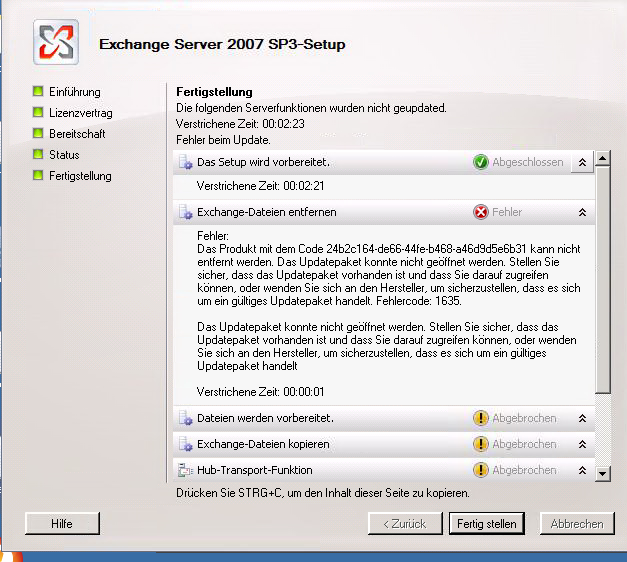Click the green square beside Fertigstellung step
The width and height of the screenshot is (627, 562).
(x=38, y=175)
